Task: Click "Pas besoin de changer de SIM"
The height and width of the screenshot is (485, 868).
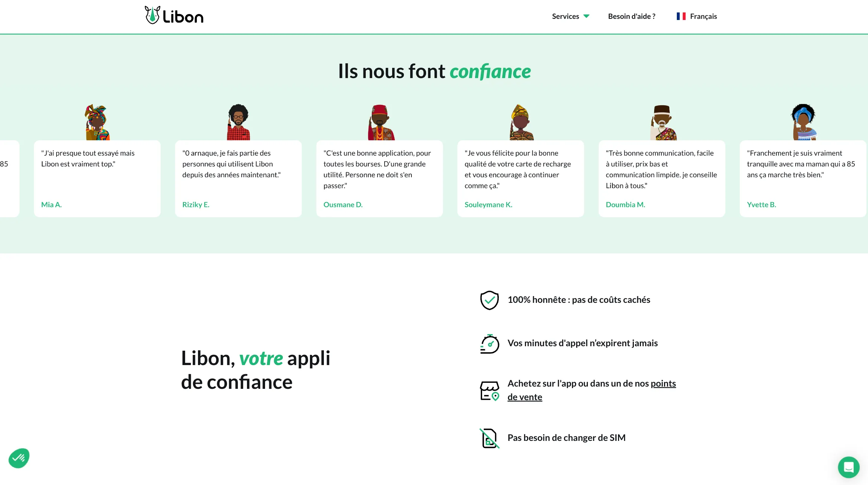Action: pyautogui.click(x=566, y=438)
